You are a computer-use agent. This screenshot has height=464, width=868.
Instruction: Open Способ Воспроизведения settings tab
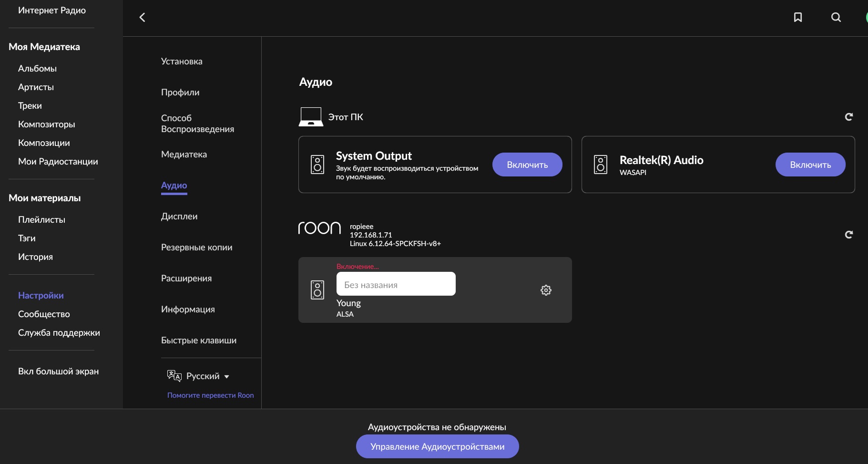pos(197,124)
